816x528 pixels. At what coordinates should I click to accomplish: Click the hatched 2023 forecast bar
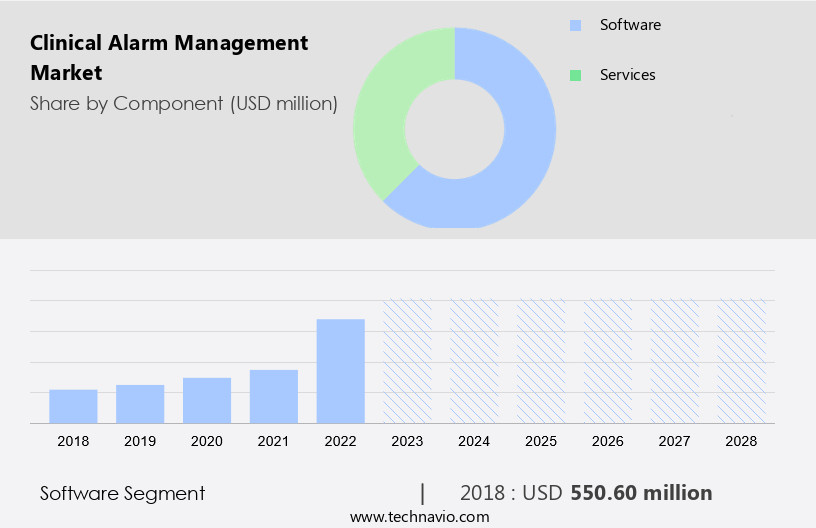point(408,361)
